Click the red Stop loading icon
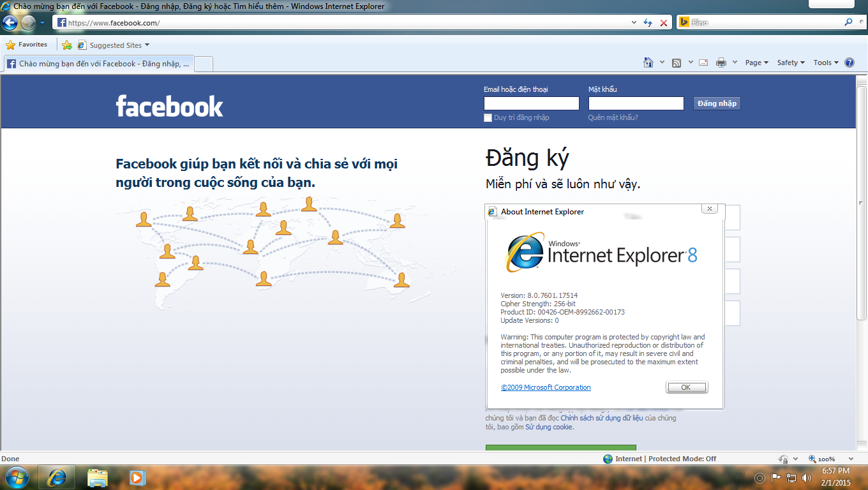The width and height of the screenshot is (868, 490). click(664, 23)
